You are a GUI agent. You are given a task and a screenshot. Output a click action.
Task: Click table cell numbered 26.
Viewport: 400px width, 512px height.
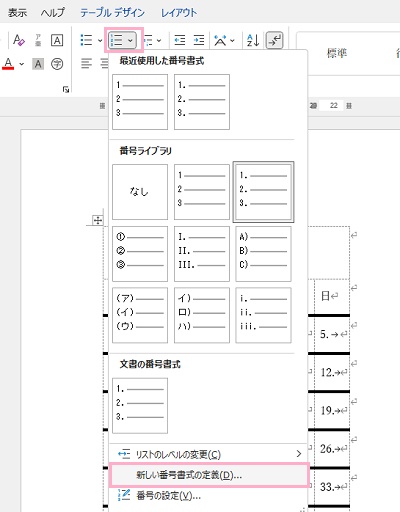tap(332, 449)
